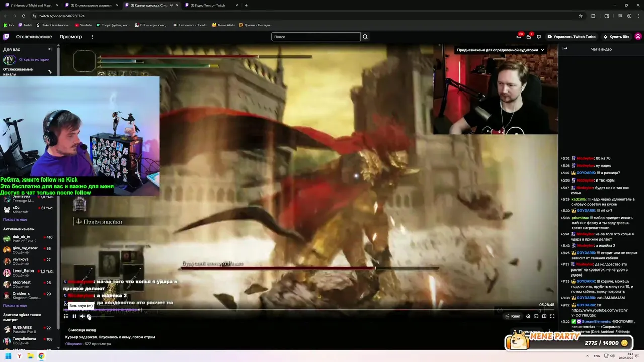Switch to Heroes of Might and Magic browser tab
The width and height of the screenshot is (644, 362).
[31, 5]
